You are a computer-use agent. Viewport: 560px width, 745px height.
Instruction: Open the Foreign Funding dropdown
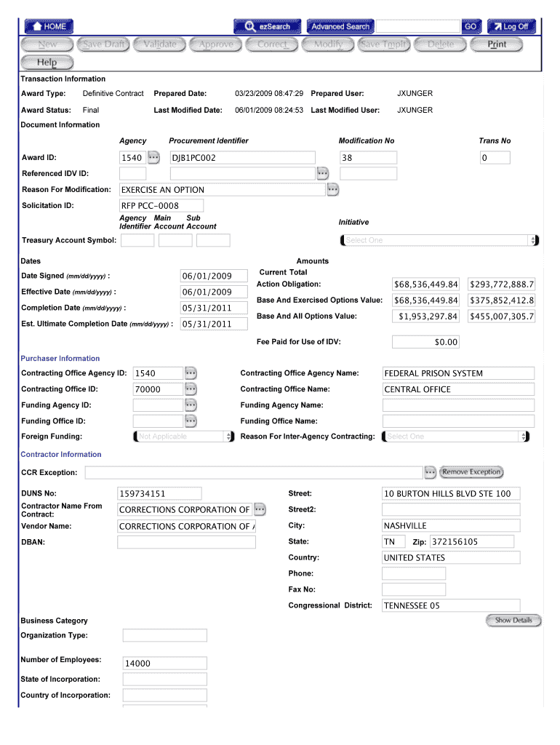pyautogui.click(x=184, y=437)
